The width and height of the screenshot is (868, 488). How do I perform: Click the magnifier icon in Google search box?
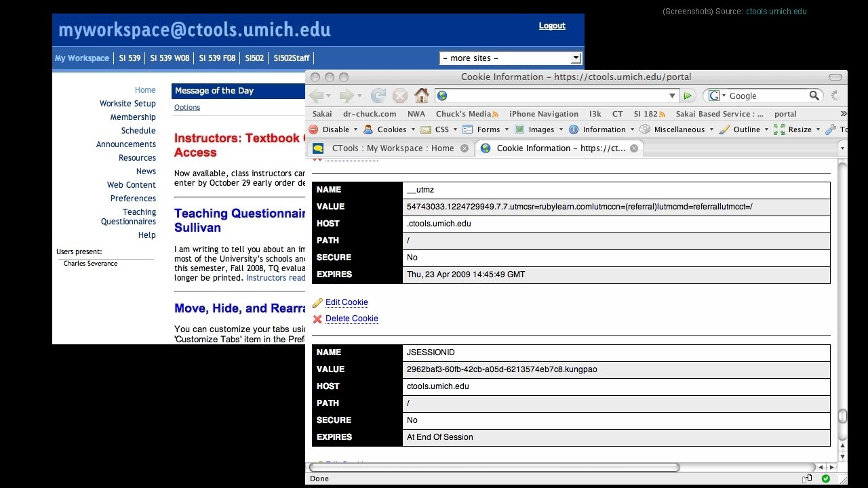pos(814,96)
